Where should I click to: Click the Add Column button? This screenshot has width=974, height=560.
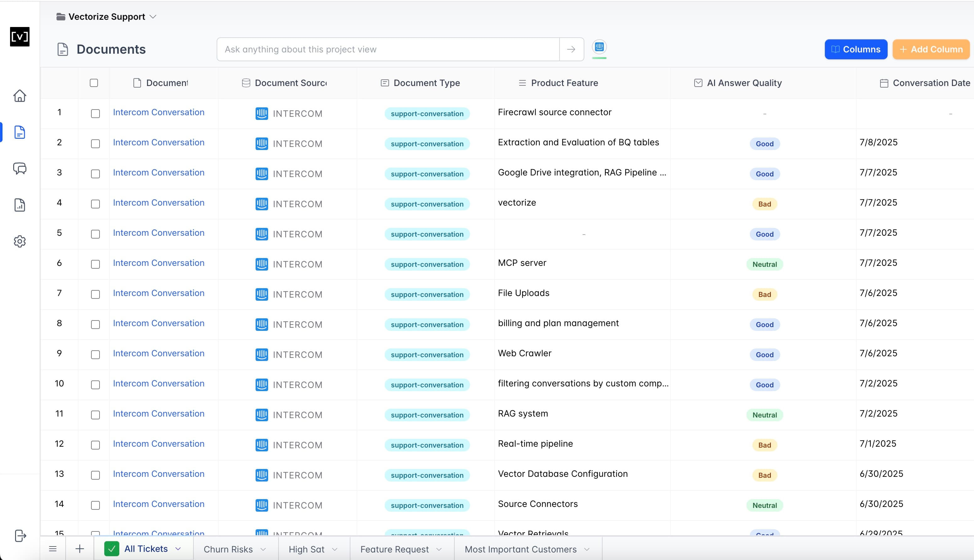tap(931, 49)
